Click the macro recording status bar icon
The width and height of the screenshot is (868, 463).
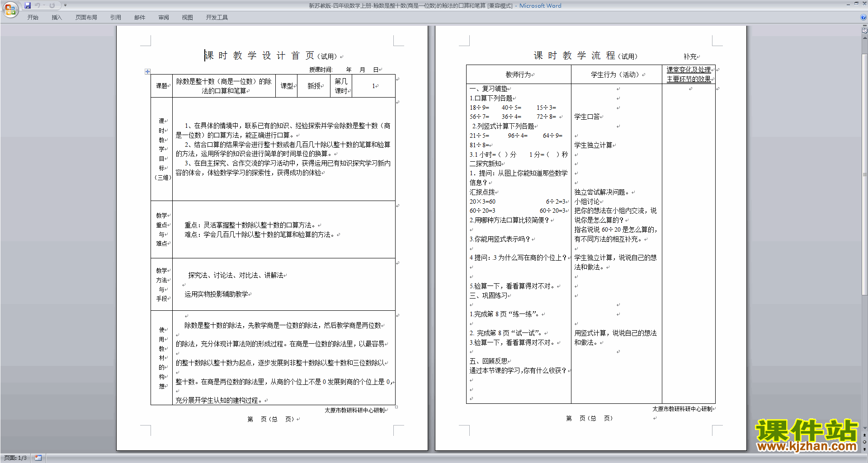pos(38,458)
